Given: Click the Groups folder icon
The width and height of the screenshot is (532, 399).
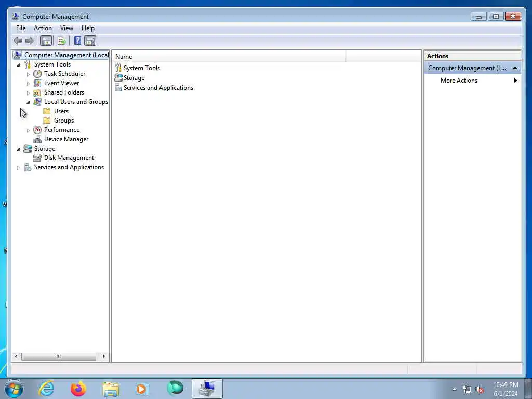Looking at the screenshot, I should click(47, 121).
